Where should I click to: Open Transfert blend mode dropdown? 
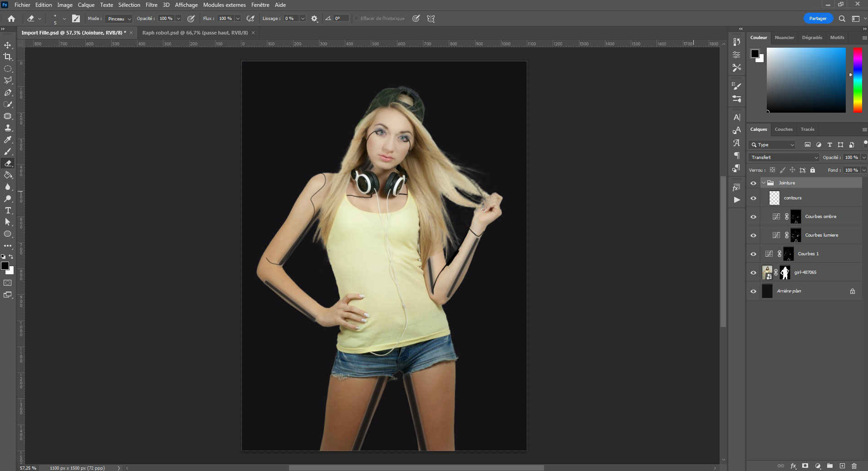click(784, 157)
